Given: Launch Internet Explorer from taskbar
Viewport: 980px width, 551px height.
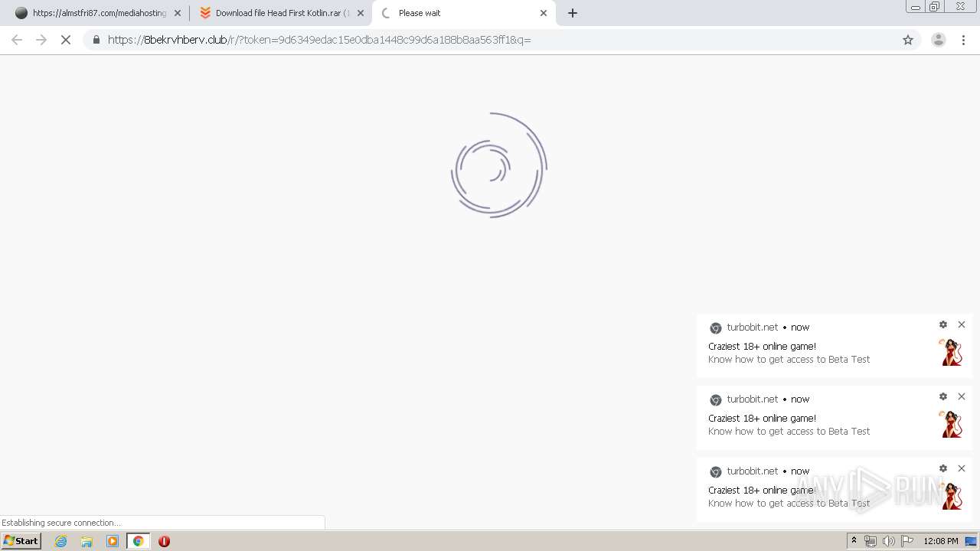Looking at the screenshot, I should tap(61, 541).
